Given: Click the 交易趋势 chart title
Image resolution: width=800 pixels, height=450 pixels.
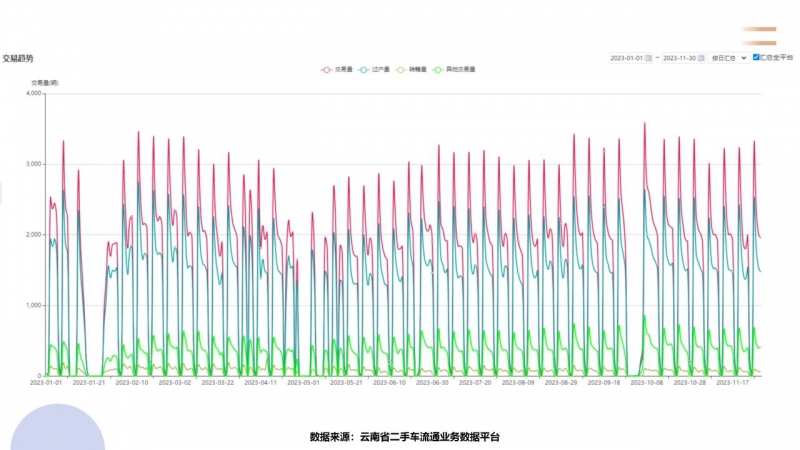Looking at the screenshot, I should [18, 59].
